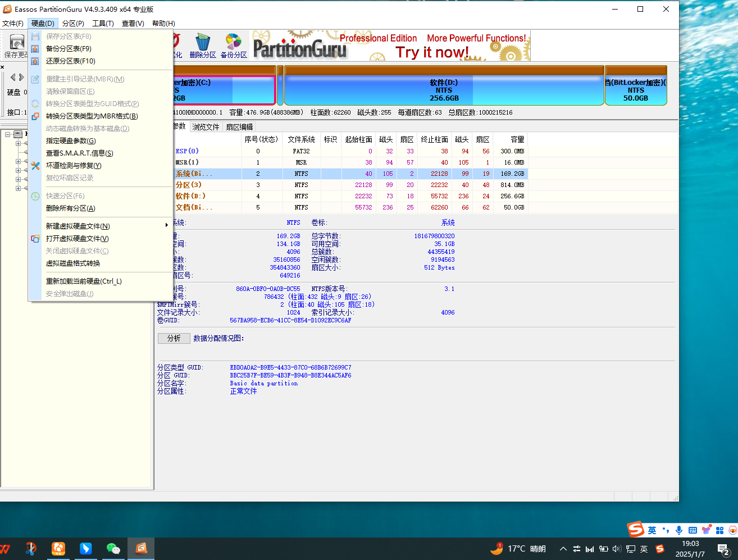Click the Sogou S logo on floating IME bar
The image size is (738, 560).
click(636, 530)
